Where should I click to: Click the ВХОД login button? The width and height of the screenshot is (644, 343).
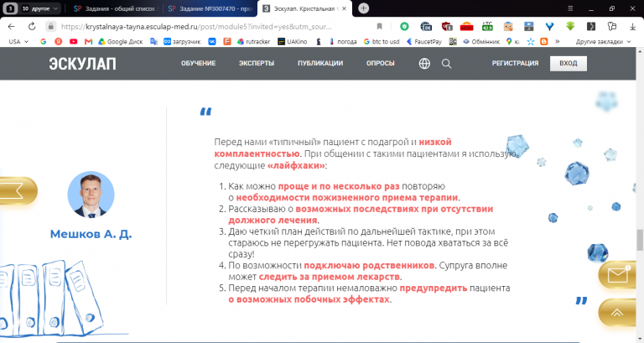(x=569, y=63)
